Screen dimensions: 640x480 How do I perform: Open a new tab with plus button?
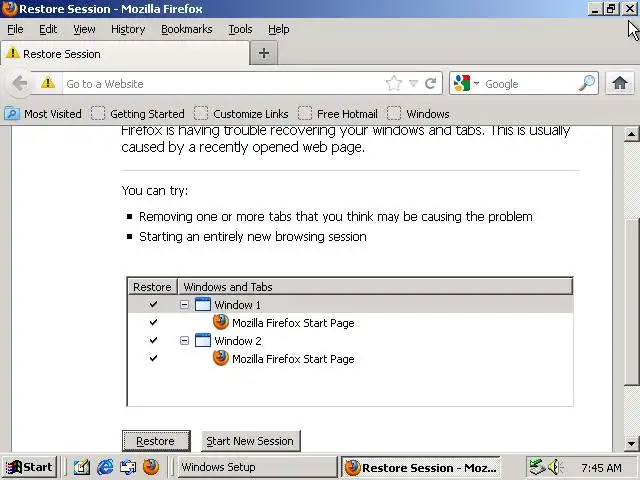click(264, 53)
